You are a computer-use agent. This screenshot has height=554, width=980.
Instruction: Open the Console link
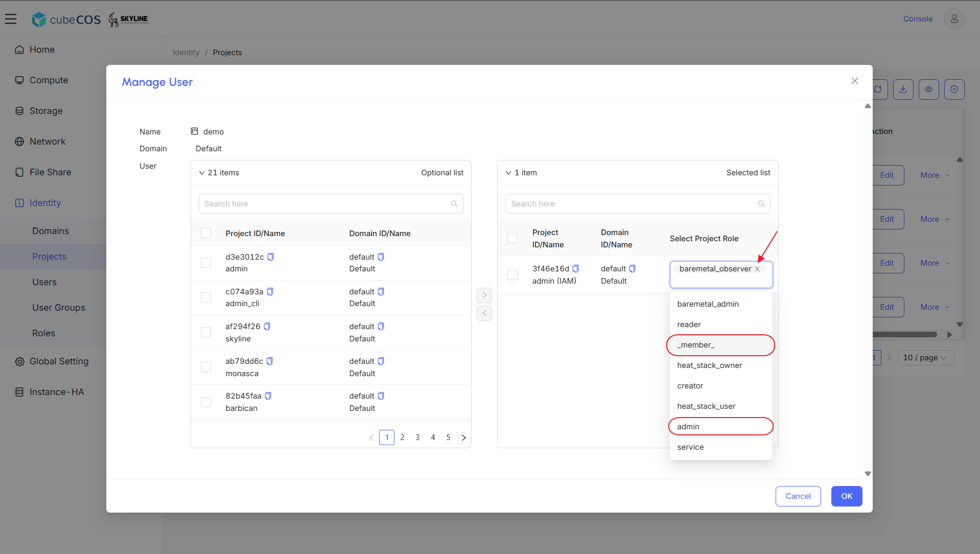918,19
